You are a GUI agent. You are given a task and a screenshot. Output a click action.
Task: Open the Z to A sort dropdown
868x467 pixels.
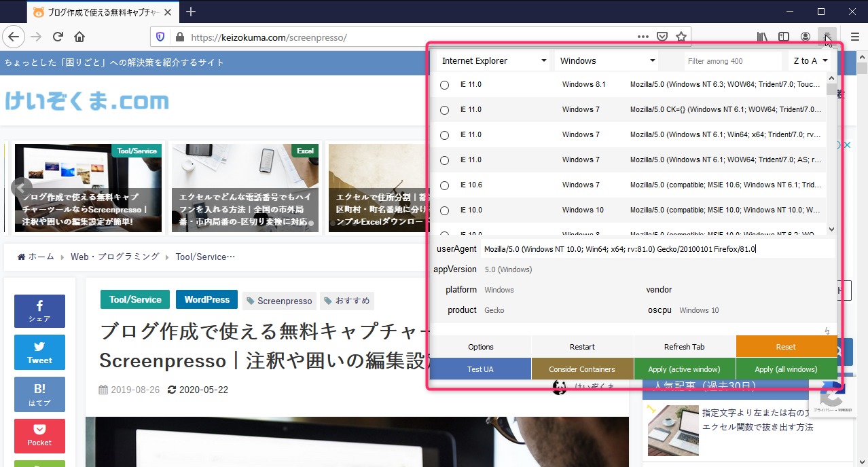tap(810, 60)
